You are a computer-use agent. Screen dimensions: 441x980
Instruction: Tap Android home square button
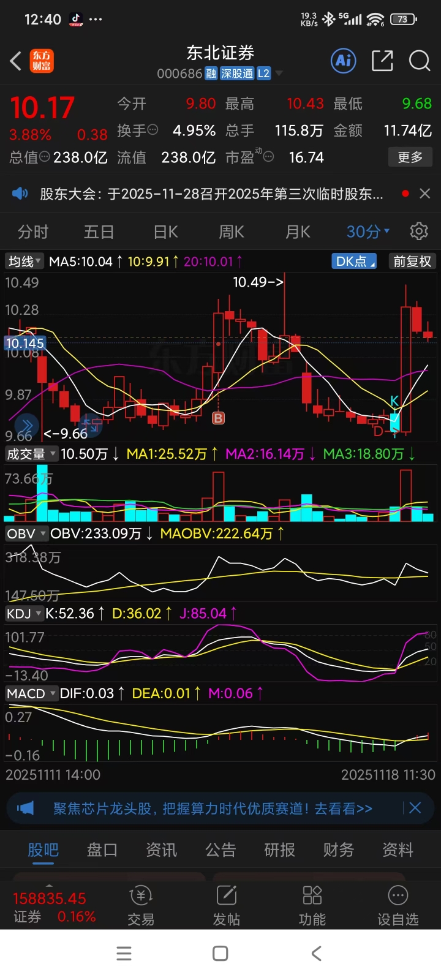[x=221, y=954]
